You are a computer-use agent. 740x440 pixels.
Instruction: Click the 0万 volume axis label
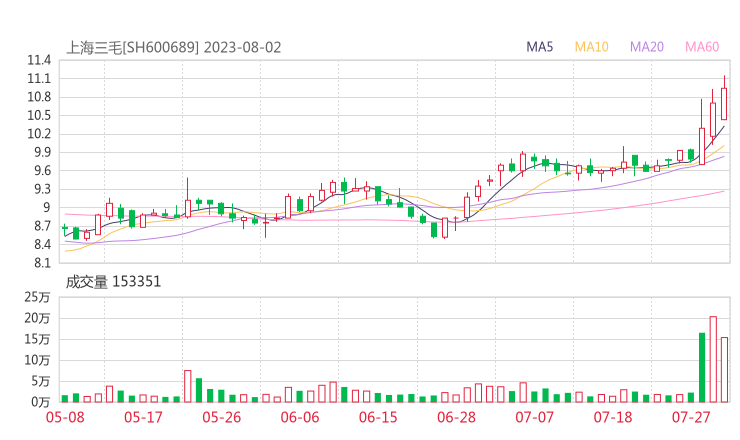point(41,402)
